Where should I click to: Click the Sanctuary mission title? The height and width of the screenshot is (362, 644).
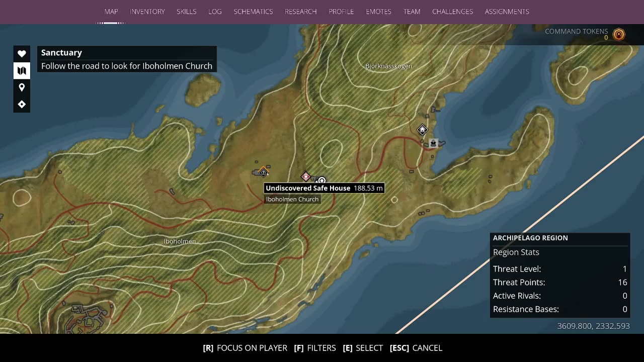click(61, 53)
